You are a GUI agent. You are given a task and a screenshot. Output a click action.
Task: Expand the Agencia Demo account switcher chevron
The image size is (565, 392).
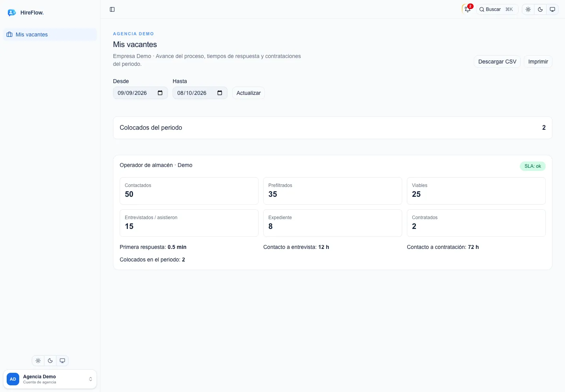pos(91,379)
